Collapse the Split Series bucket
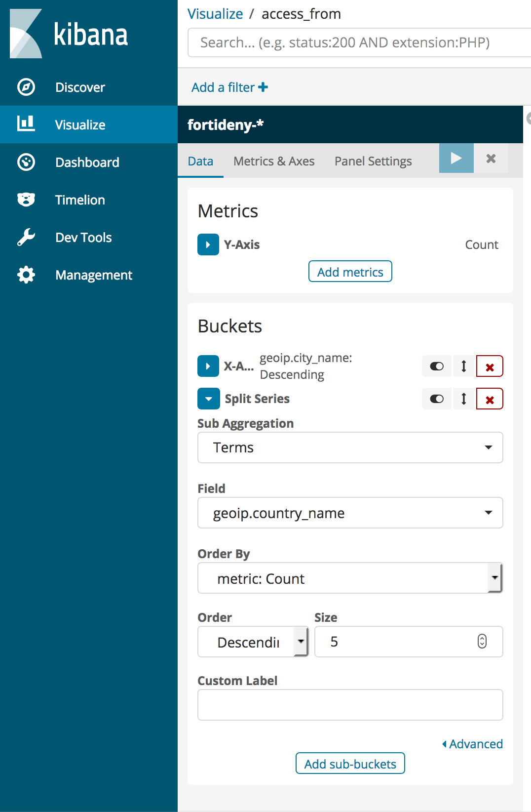Screen dimensions: 531x812 208,399
